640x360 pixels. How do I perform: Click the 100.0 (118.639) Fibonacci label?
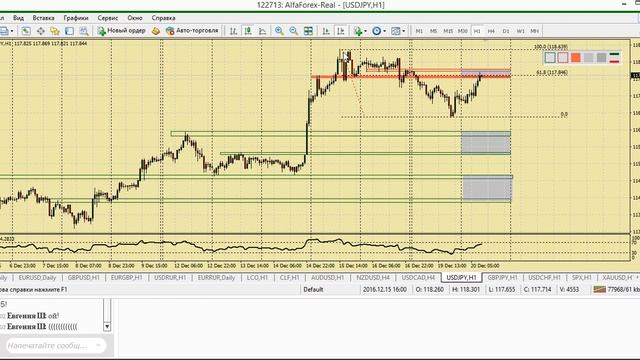coord(551,47)
